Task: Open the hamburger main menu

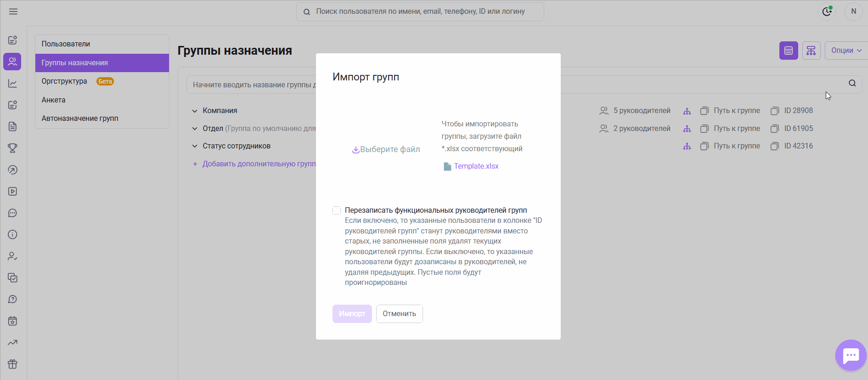Action: (x=13, y=11)
